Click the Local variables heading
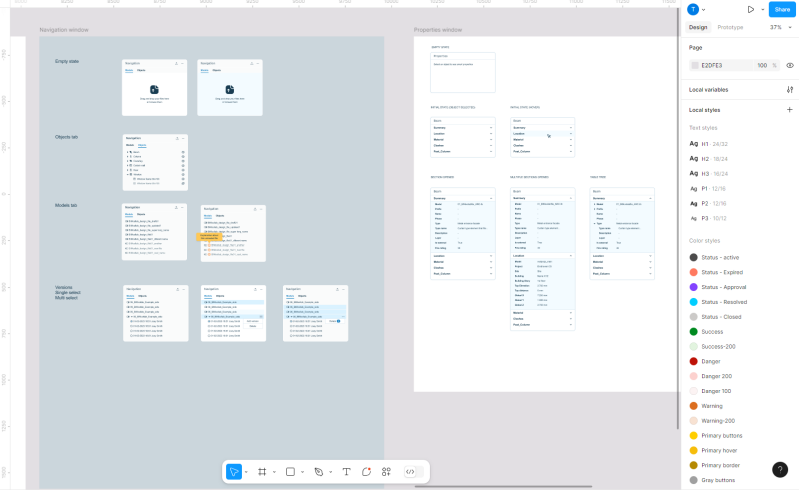The width and height of the screenshot is (799, 490). (x=708, y=90)
